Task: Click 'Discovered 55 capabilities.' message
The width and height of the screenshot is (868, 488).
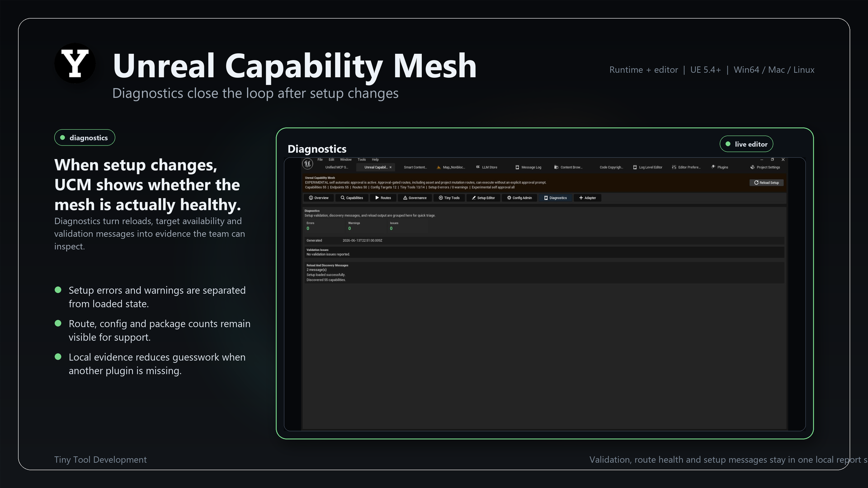Action: 326,280
